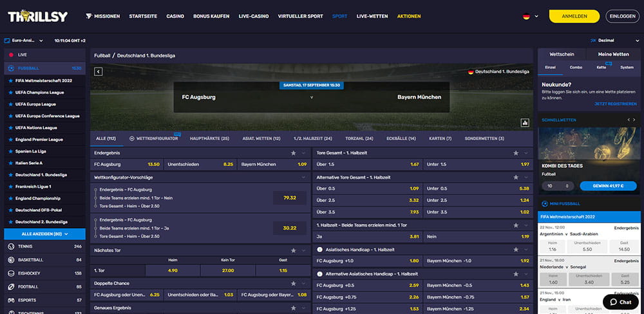The height and width of the screenshot is (314, 644).
Task: Switch to Hauptmärkte (25) tab
Action: pyautogui.click(x=209, y=139)
